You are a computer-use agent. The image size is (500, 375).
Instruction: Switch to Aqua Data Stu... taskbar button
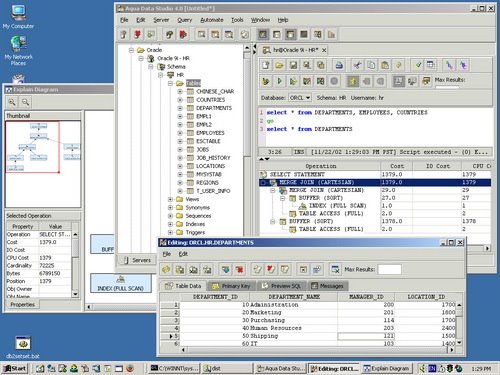pos(281,368)
